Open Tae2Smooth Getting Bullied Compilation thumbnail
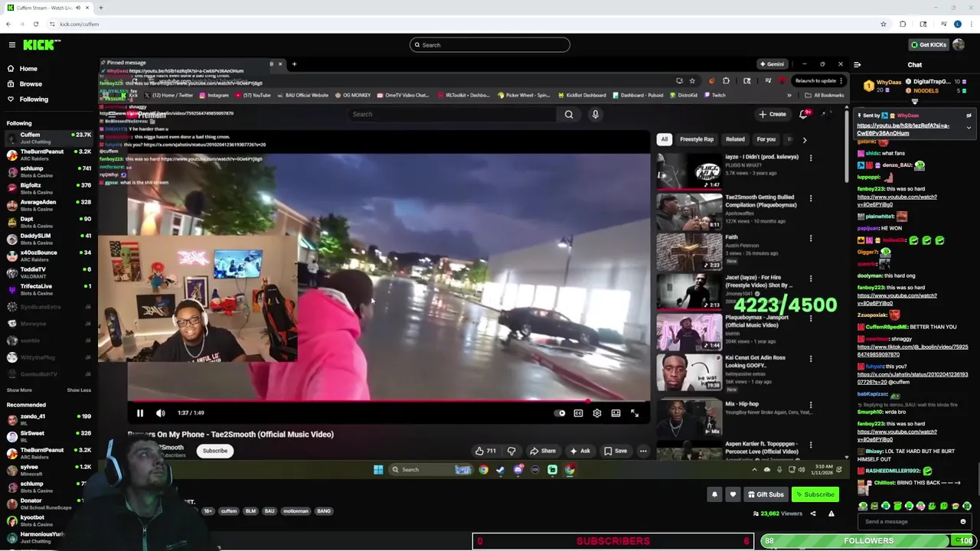 click(x=689, y=211)
